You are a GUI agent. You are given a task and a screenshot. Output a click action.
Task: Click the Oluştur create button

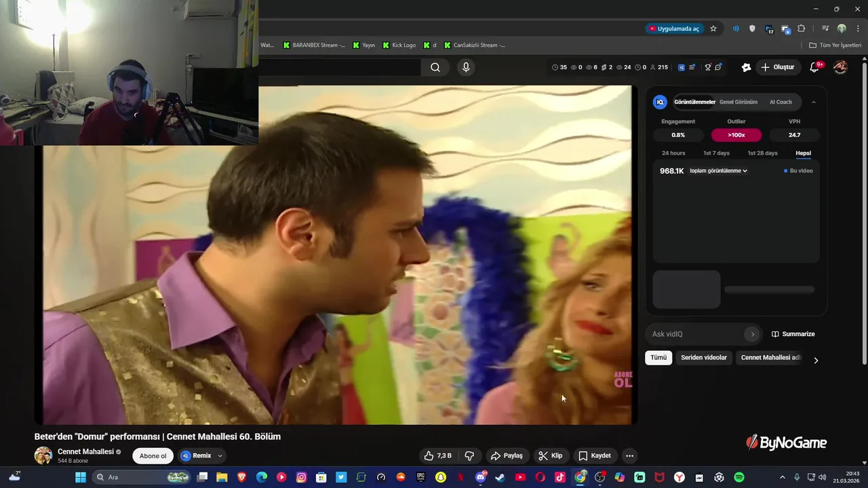coord(777,67)
